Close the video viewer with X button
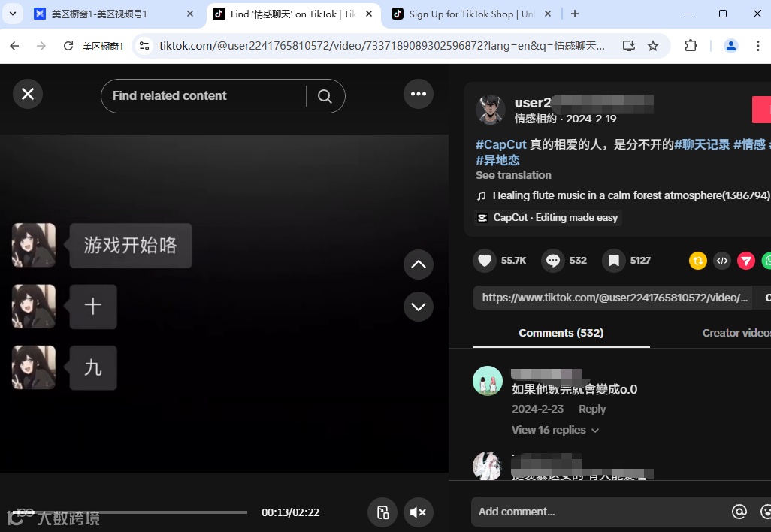The image size is (771, 532). [28, 94]
